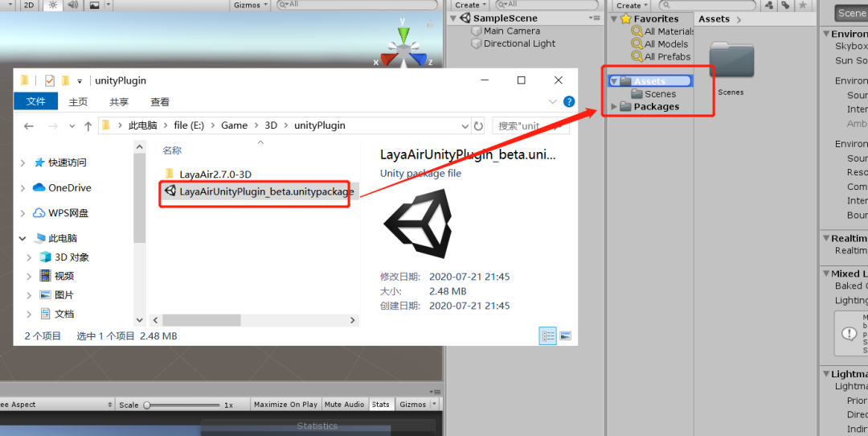Toggle scene lighting sun icon
Screen dimensions: 868x436
tap(53, 5)
